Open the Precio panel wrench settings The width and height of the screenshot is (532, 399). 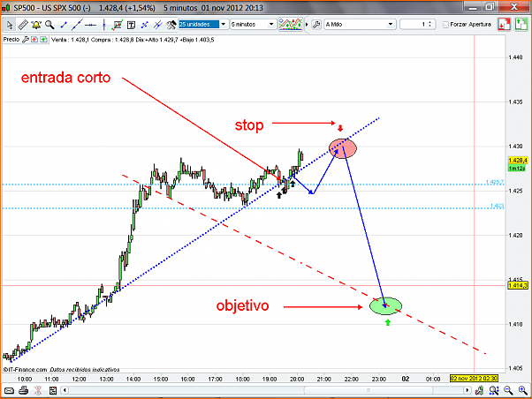(x=26, y=40)
